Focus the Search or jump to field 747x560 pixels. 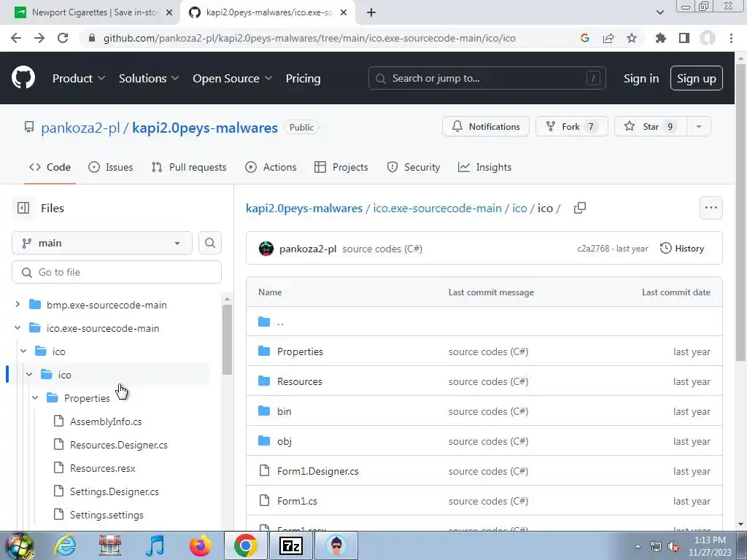click(487, 78)
